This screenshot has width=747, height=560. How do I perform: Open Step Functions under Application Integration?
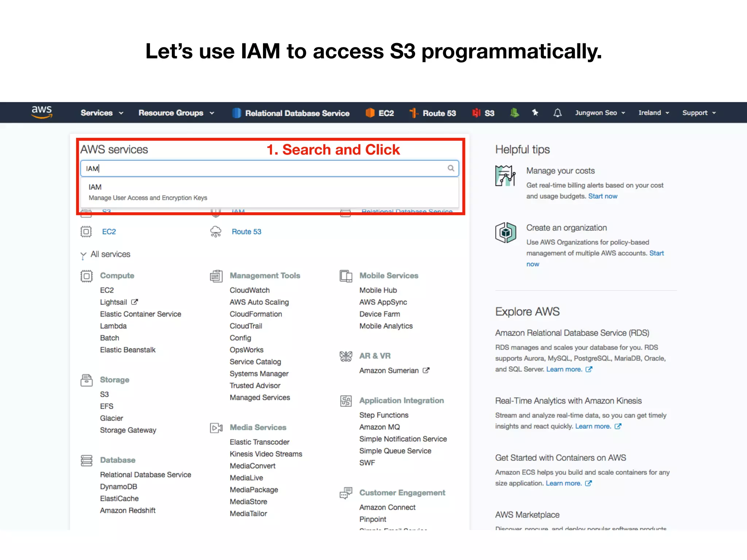click(x=384, y=415)
